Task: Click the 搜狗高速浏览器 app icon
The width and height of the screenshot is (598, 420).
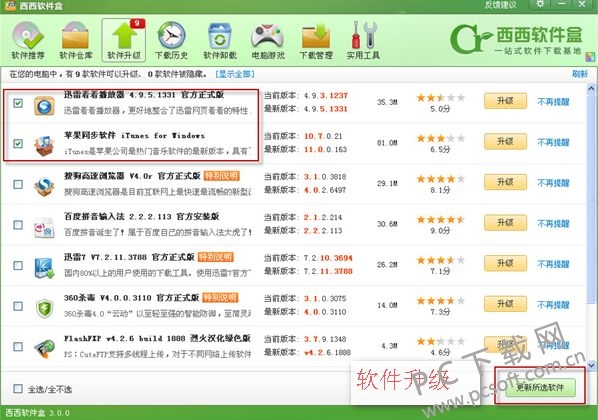Action: 44,187
